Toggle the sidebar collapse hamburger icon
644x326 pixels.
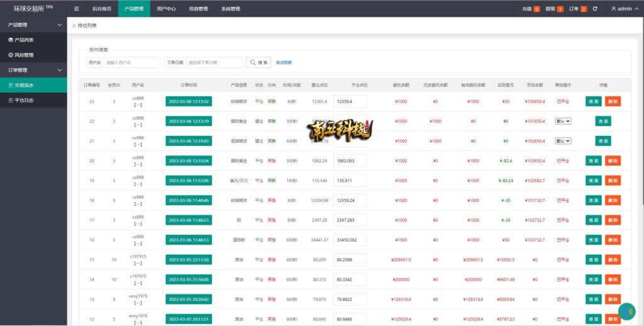point(77,9)
